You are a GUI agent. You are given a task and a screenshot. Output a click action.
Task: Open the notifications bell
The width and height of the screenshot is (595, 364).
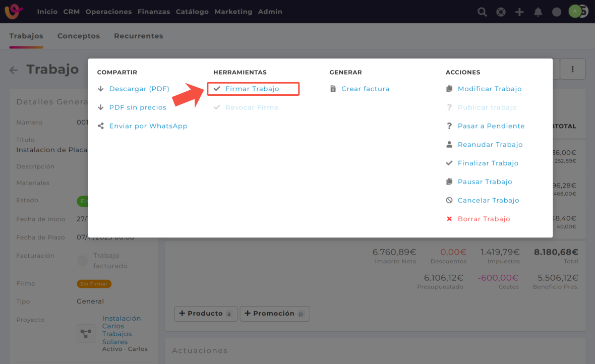[538, 12]
